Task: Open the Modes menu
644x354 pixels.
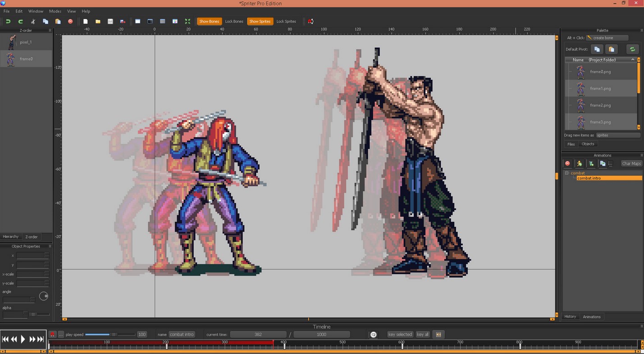Action: pyautogui.click(x=55, y=11)
